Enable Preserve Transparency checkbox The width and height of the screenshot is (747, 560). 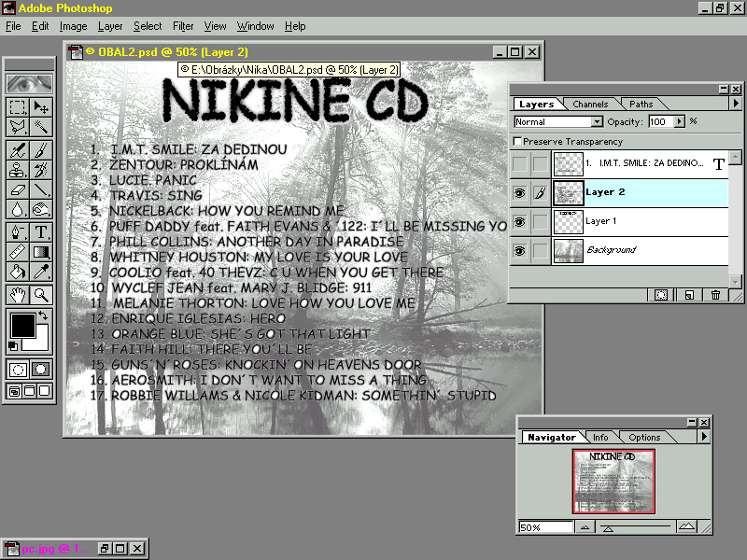(517, 141)
